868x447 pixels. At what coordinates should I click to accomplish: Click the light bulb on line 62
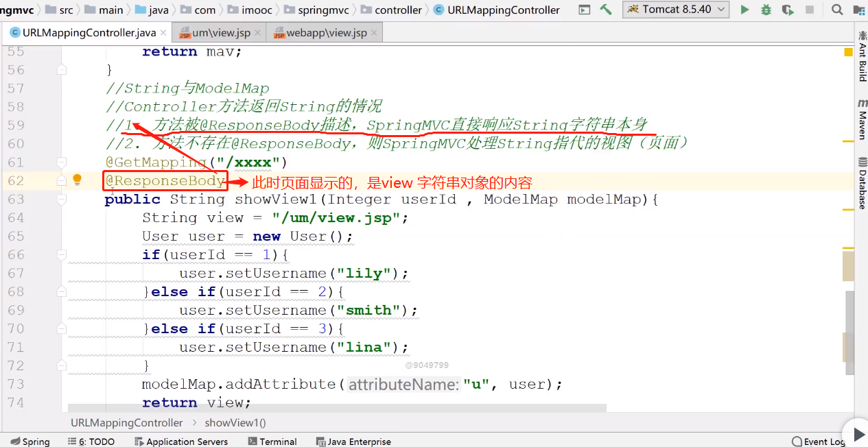click(x=78, y=180)
